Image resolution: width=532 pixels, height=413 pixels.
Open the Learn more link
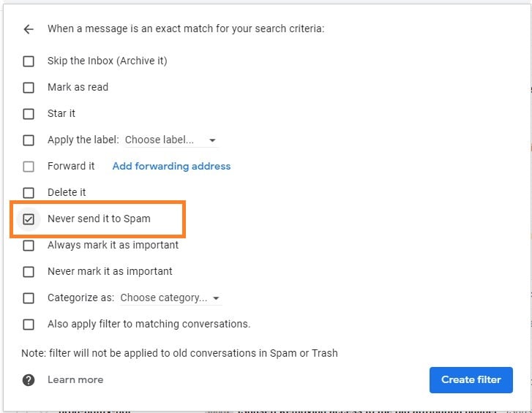point(75,380)
